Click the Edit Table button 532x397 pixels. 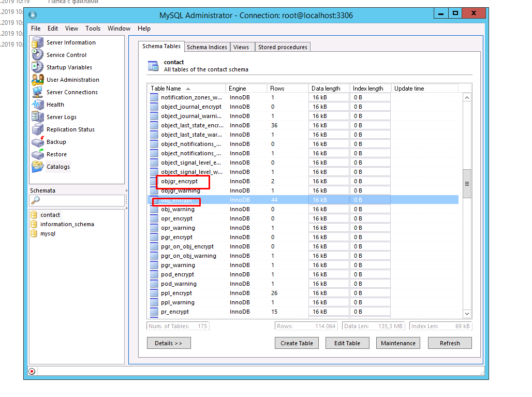click(347, 343)
